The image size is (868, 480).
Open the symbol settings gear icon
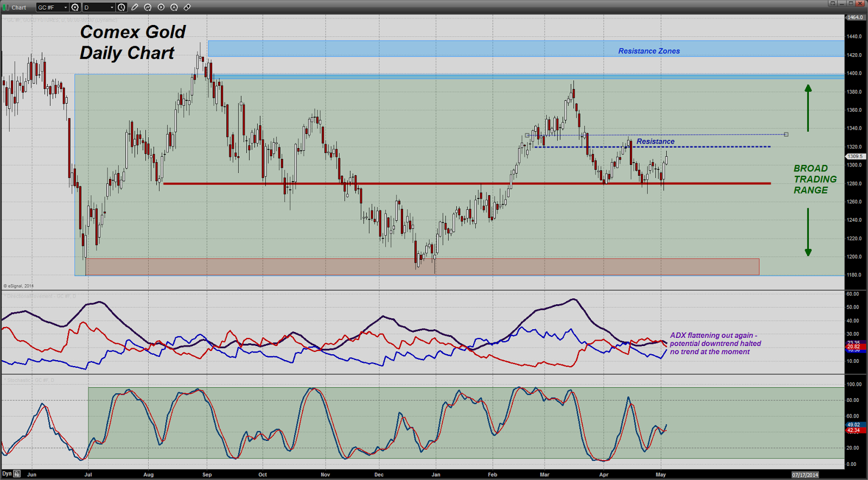(x=75, y=7)
